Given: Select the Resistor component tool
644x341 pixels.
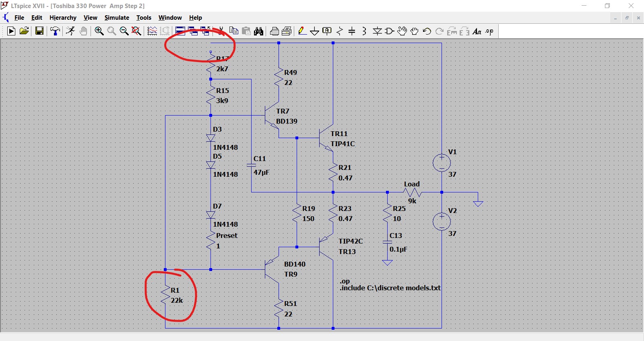Looking at the screenshot, I should [x=340, y=31].
